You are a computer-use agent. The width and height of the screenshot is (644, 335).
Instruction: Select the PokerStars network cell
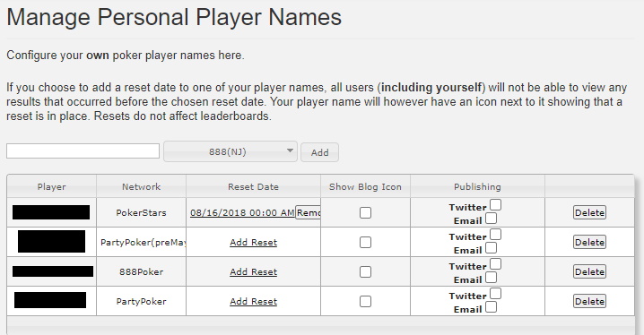[142, 213]
